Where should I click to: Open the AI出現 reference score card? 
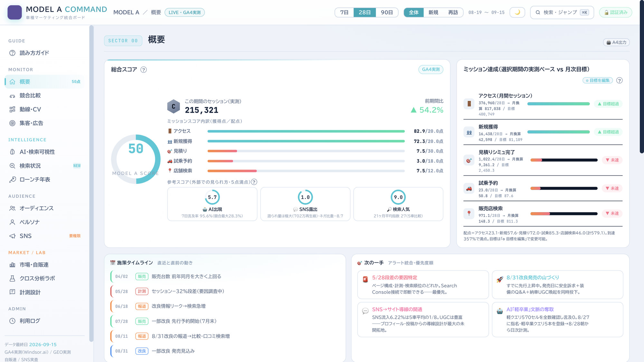212,204
